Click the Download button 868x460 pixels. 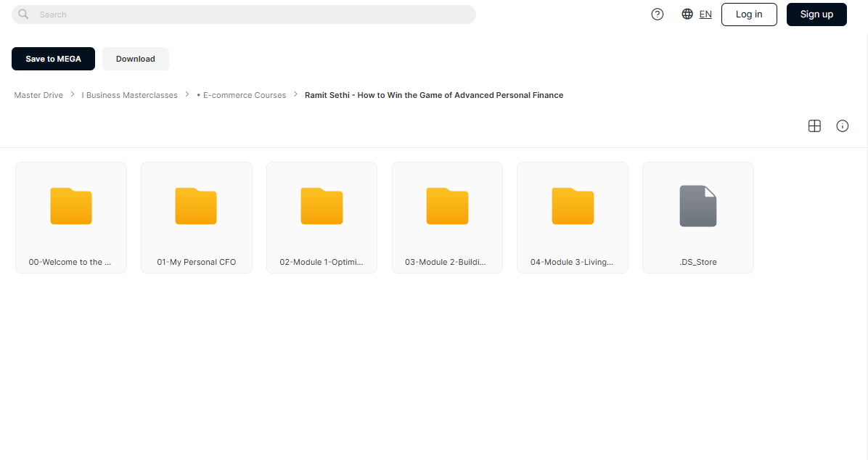coord(136,59)
